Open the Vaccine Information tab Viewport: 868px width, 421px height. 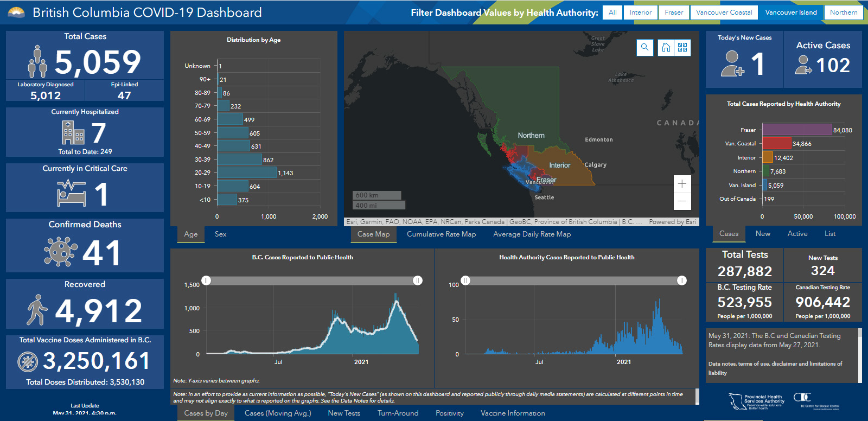pos(513,413)
